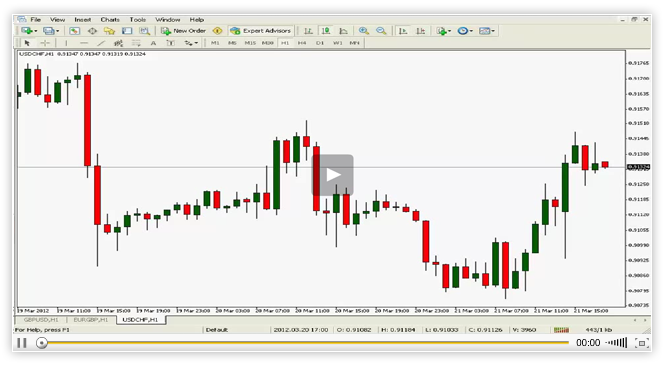Open the View menu

tap(58, 19)
